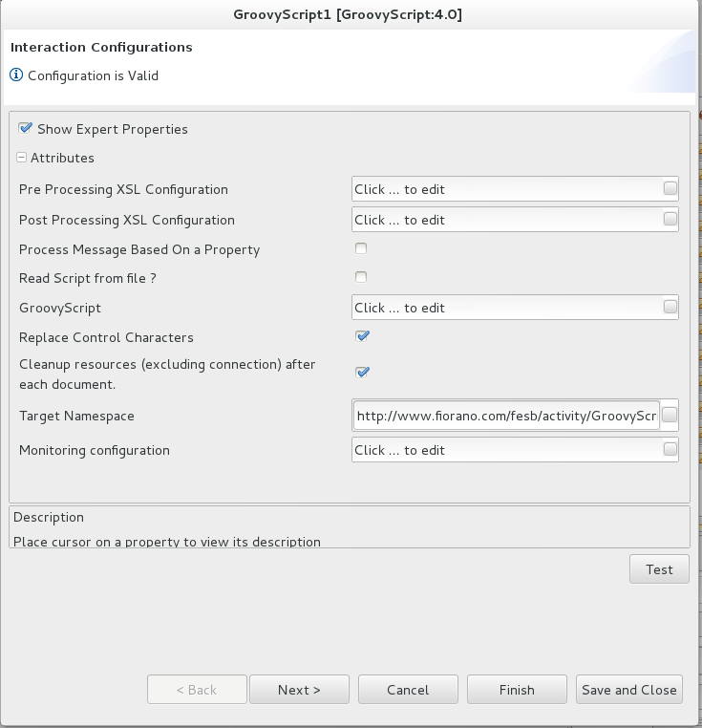The image size is (702, 728).
Task: Uncheck Replace Control Characters
Action: coord(362,336)
